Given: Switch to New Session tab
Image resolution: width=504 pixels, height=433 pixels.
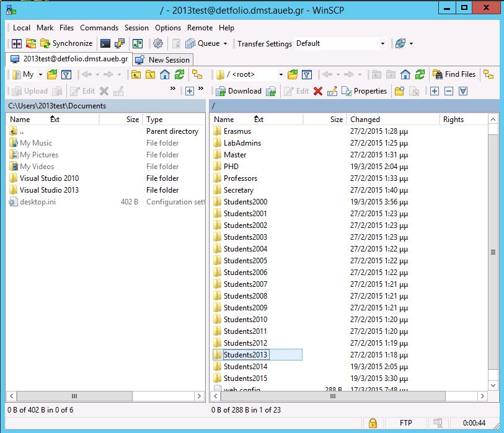Looking at the screenshot, I should coord(162,59).
